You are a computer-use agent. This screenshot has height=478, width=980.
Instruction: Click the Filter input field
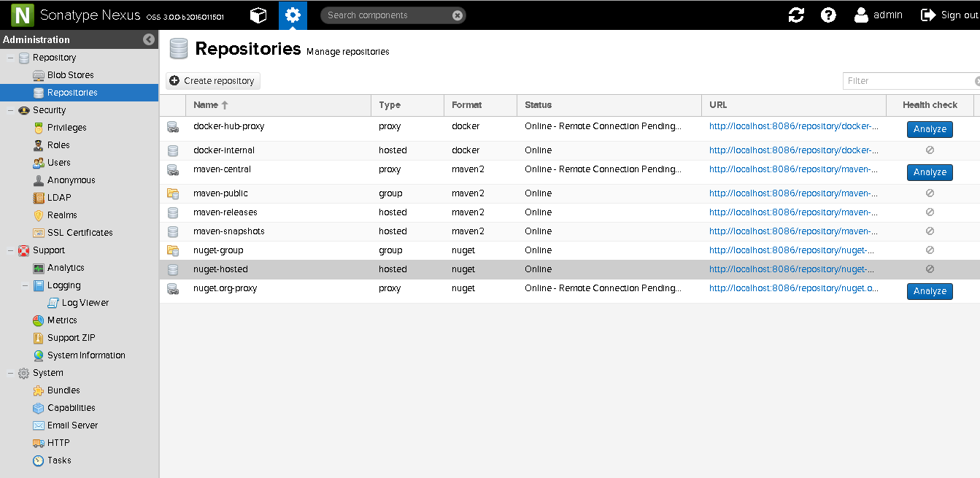coord(908,81)
